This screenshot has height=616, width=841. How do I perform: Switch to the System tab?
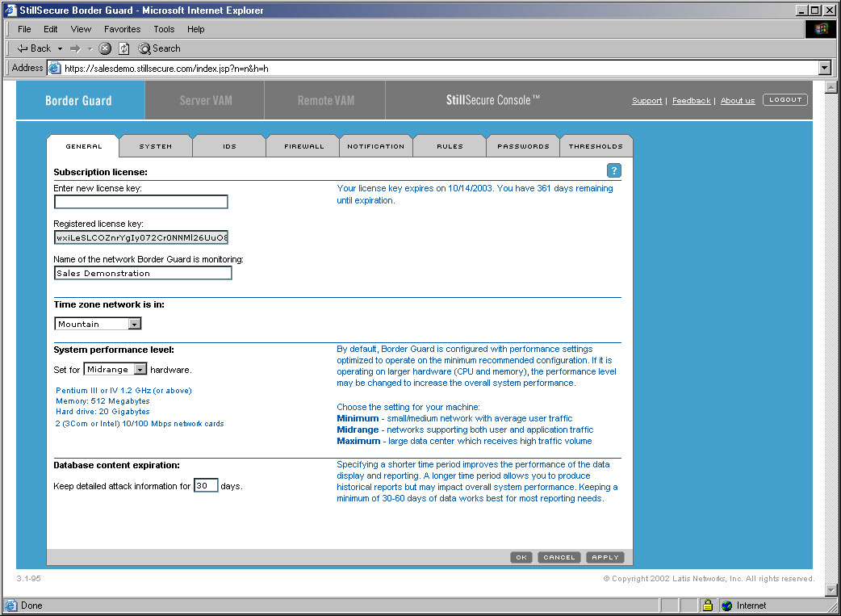pyautogui.click(x=156, y=146)
